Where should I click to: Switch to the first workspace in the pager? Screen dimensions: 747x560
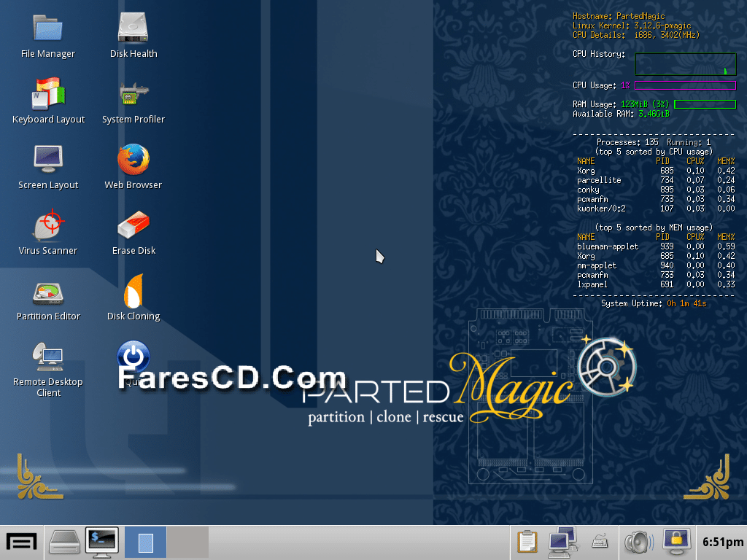[145, 542]
